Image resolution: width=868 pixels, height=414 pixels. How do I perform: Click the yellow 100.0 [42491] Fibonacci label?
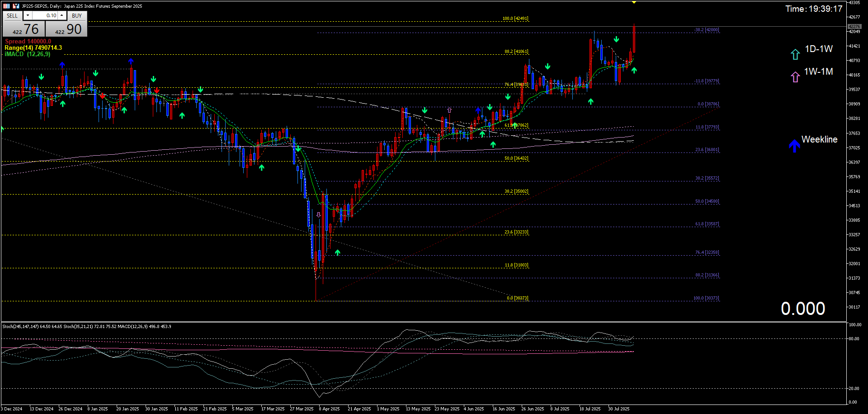click(515, 19)
